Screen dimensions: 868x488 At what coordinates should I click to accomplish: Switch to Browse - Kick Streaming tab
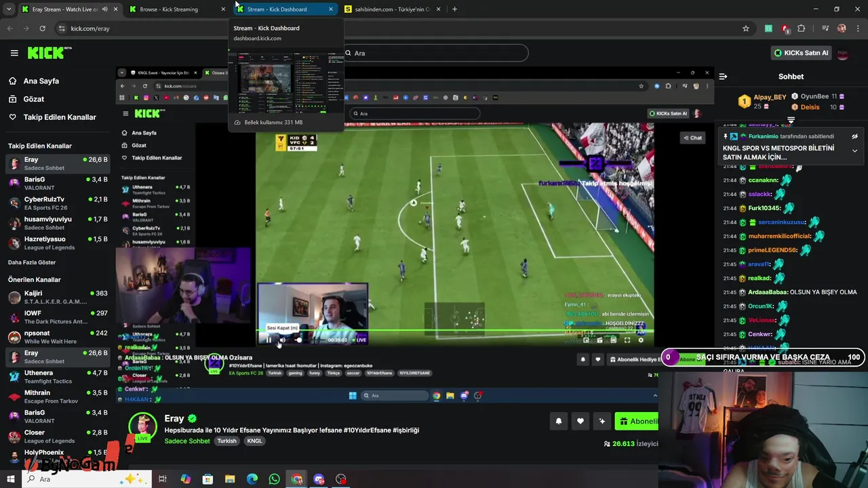pyautogui.click(x=178, y=9)
